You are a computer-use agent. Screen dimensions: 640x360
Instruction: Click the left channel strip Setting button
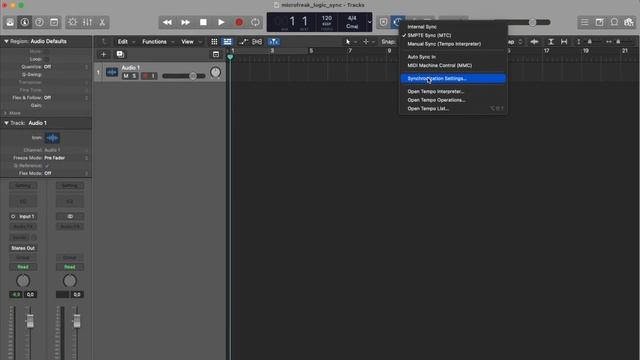pos(23,186)
